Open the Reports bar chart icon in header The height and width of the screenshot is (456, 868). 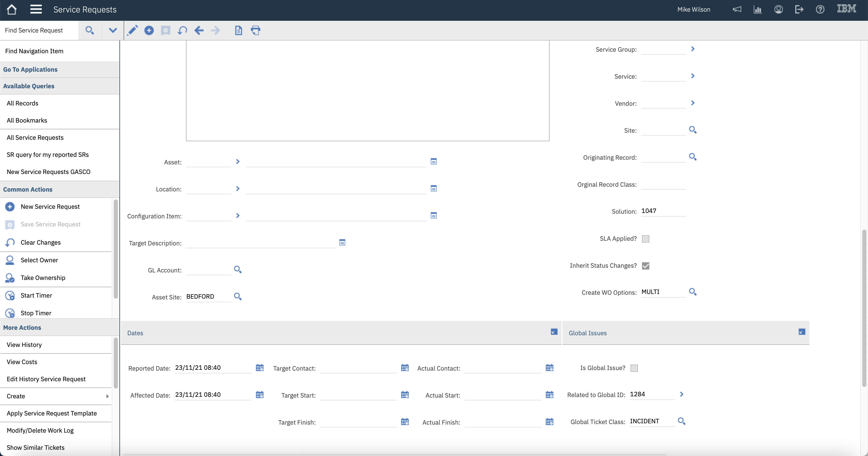tap(757, 9)
